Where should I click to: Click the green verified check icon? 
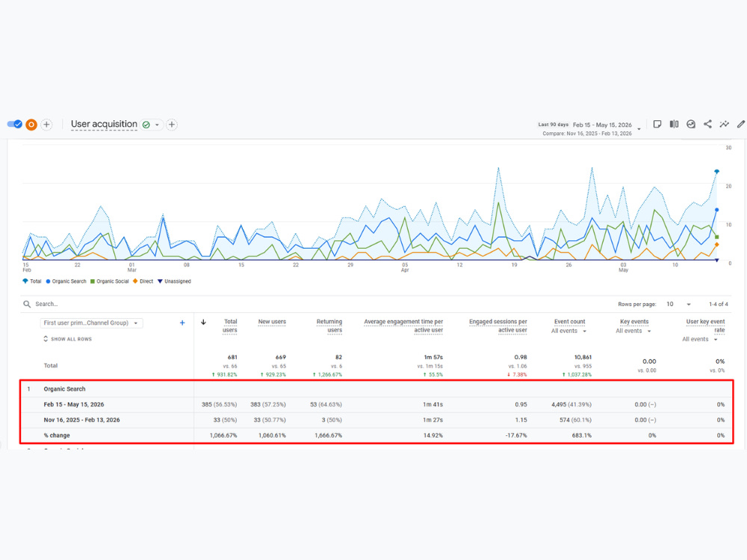click(146, 125)
